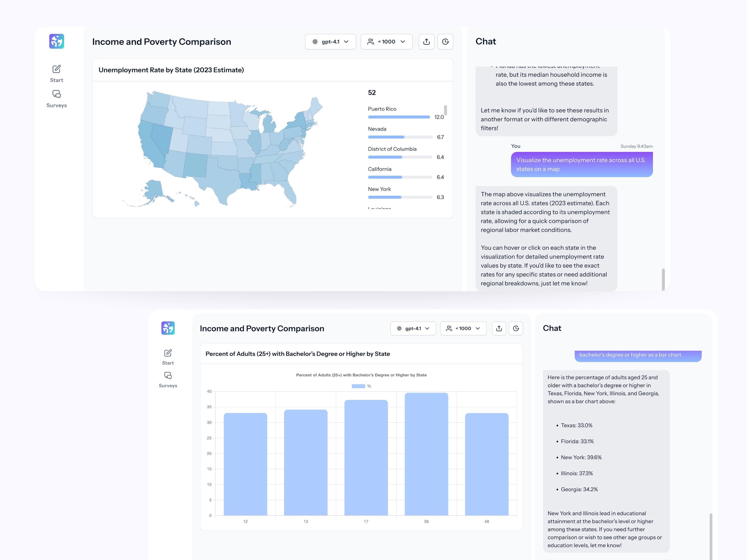Open version history via the clock icon
Screen dimensions: 747x560
(445, 42)
